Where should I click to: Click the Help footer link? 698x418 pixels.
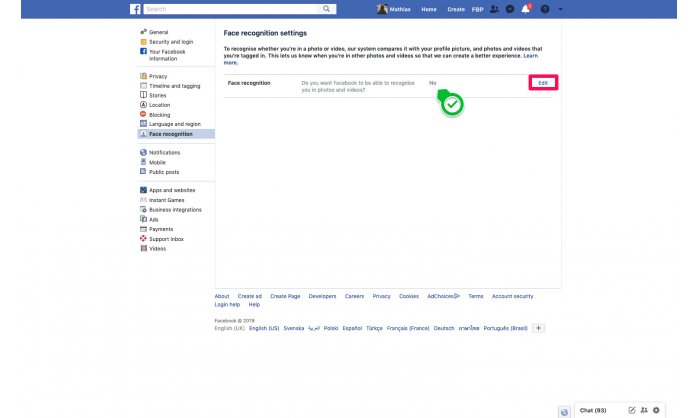click(x=254, y=304)
